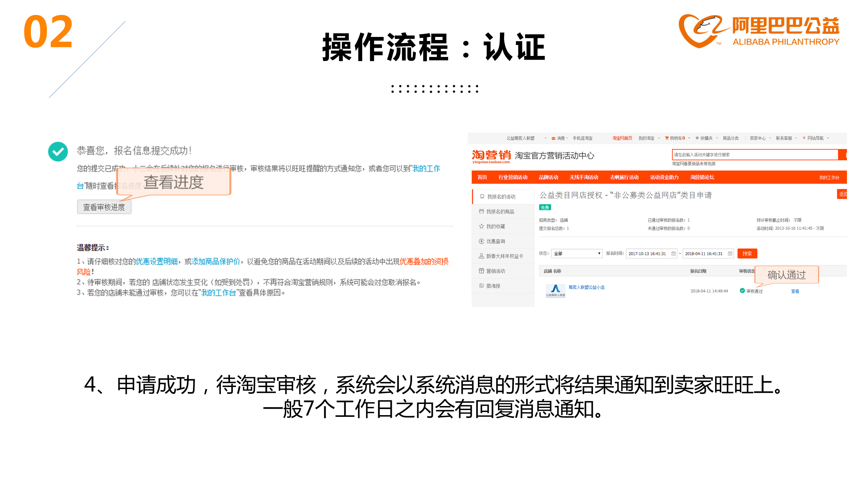Screen dimensions: 868x488
Task: Open 淘宝网首页 link
Action: (622, 138)
